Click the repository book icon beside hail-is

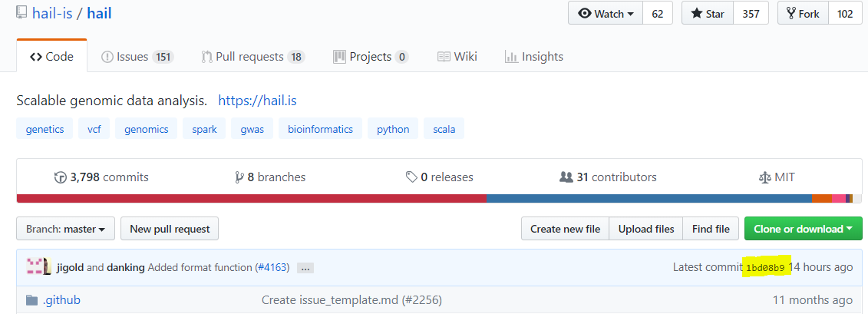click(x=21, y=13)
